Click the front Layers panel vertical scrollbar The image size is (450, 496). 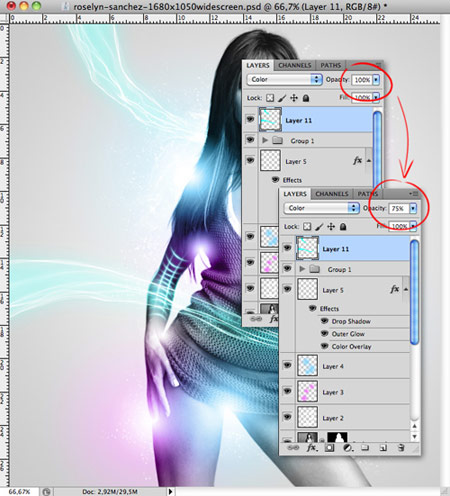(414, 292)
